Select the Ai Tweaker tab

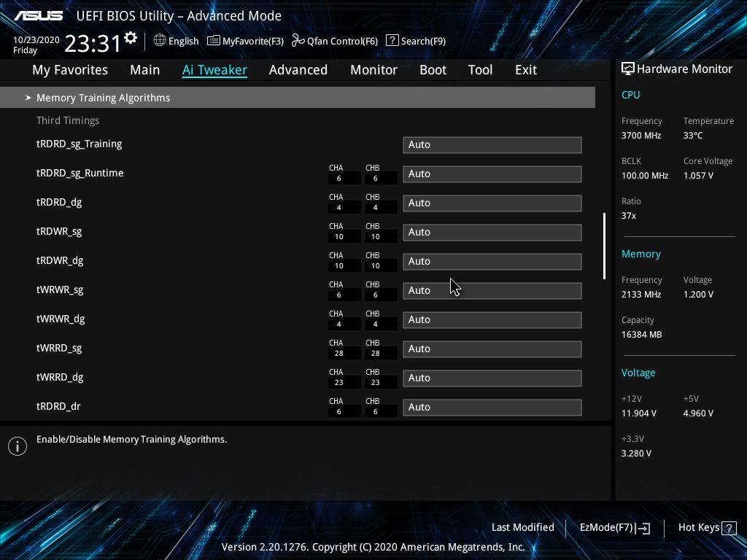pos(214,70)
